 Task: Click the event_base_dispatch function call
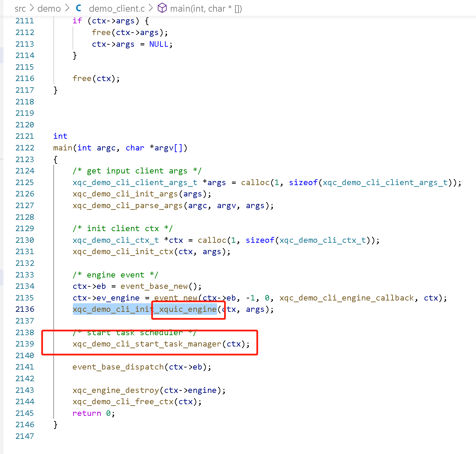coord(118,367)
